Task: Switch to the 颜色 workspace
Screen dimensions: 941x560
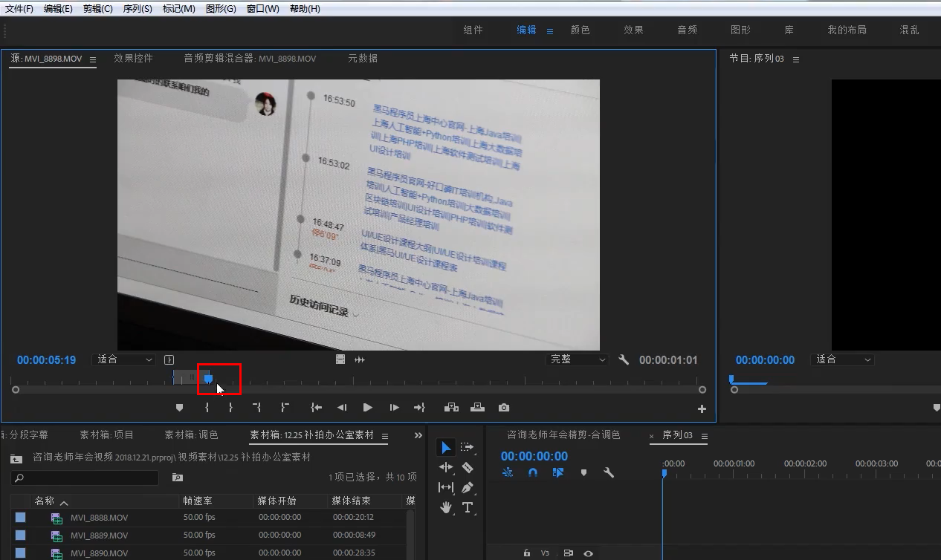Action: tap(581, 30)
